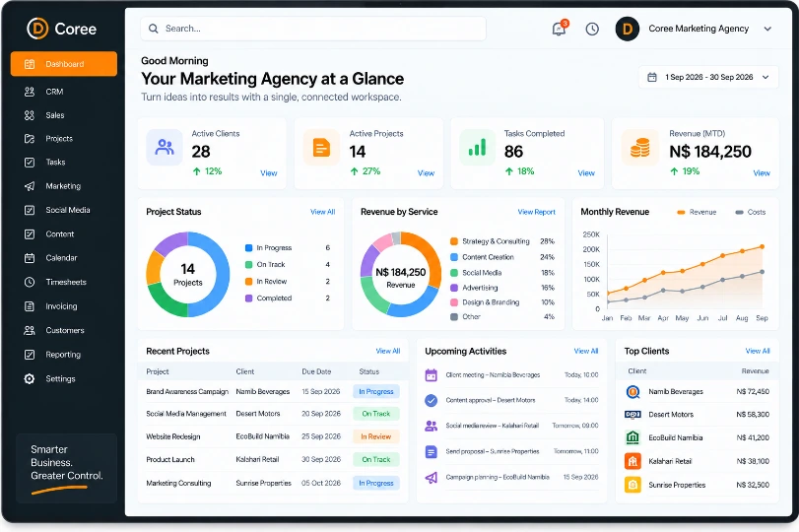Click the N$ 72,450 revenue value
Screen dimensions: 799x532
pos(753,392)
